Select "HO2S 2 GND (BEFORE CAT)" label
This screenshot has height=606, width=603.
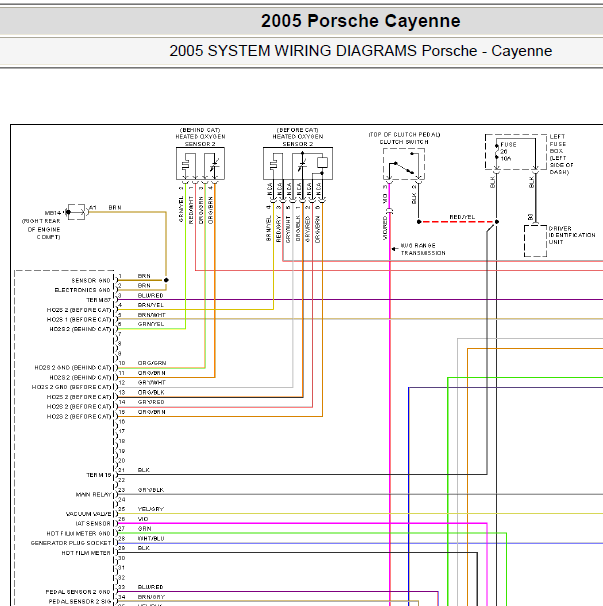pyautogui.click(x=72, y=387)
